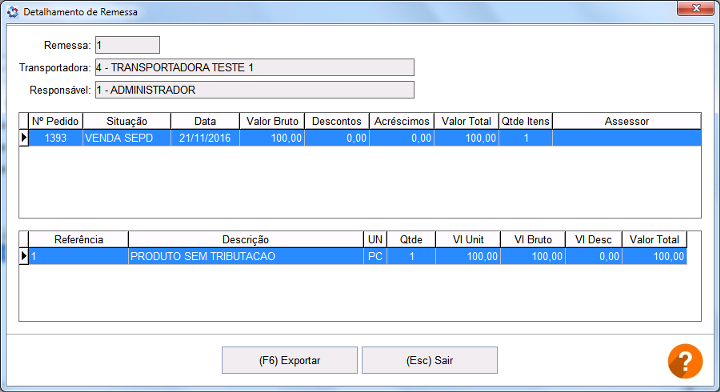
Task: Click orders grid Valor Total header
Action: point(467,121)
